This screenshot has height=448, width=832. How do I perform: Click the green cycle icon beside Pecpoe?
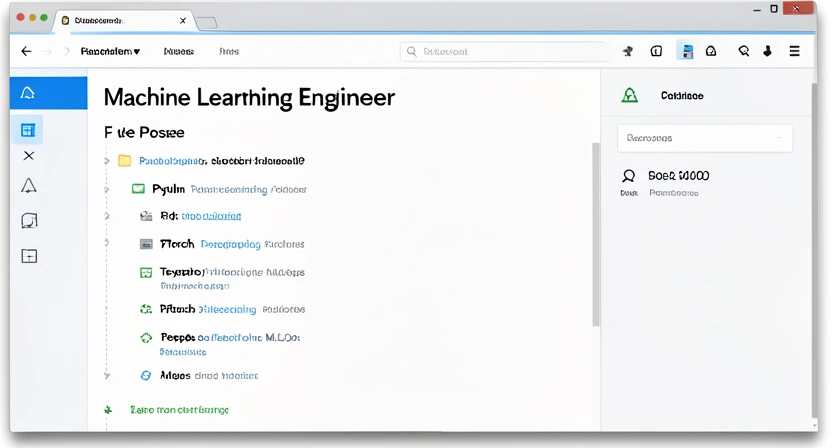tap(146, 338)
